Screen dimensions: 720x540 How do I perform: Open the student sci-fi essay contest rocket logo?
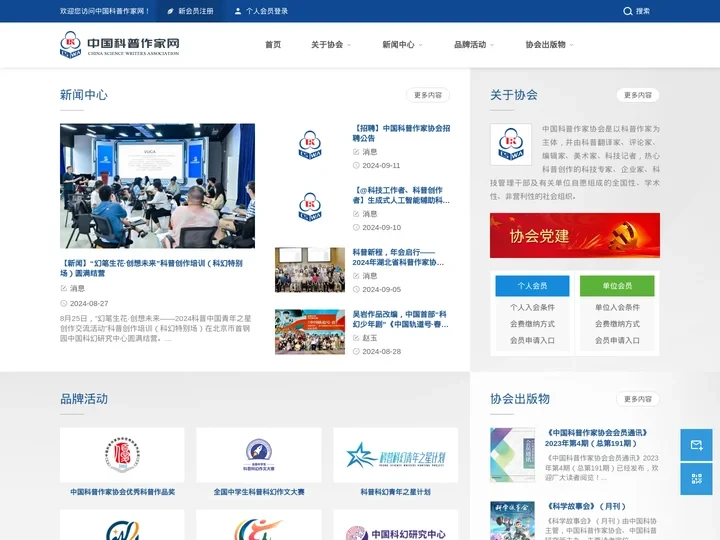coord(259,455)
